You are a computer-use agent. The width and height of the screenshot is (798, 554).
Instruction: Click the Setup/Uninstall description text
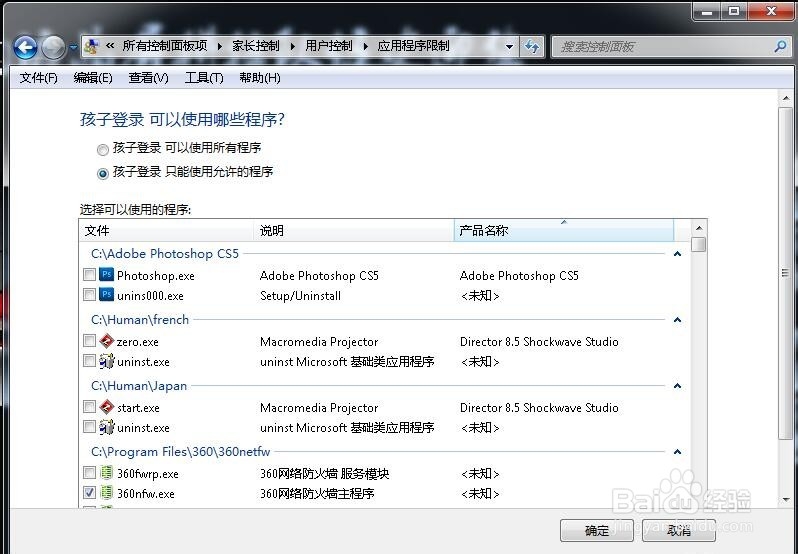click(300, 296)
